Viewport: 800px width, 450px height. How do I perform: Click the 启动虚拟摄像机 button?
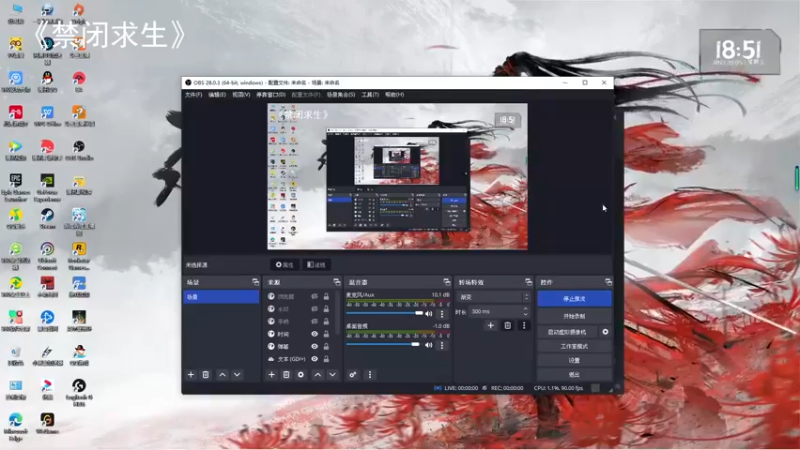coord(567,332)
